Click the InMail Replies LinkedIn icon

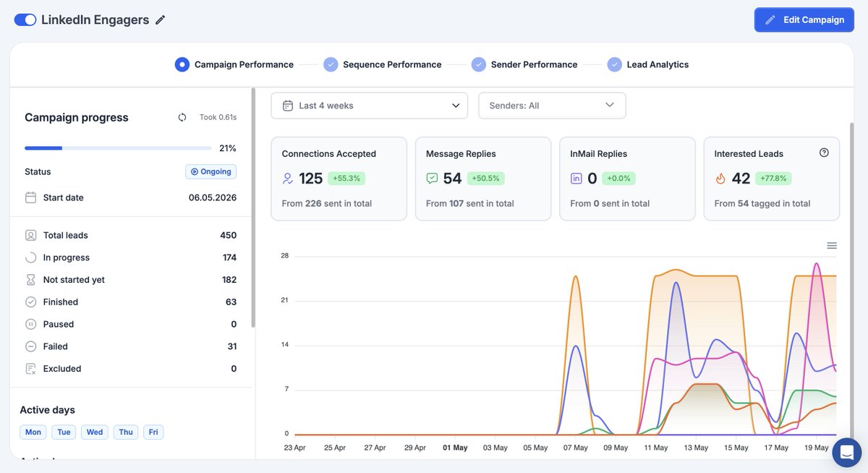(576, 178)
